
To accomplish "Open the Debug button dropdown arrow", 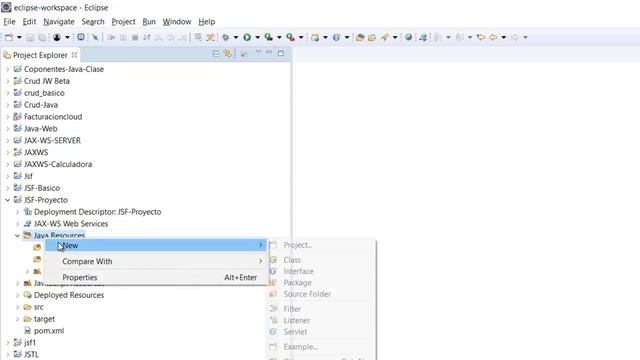I will tap(236, 38).
